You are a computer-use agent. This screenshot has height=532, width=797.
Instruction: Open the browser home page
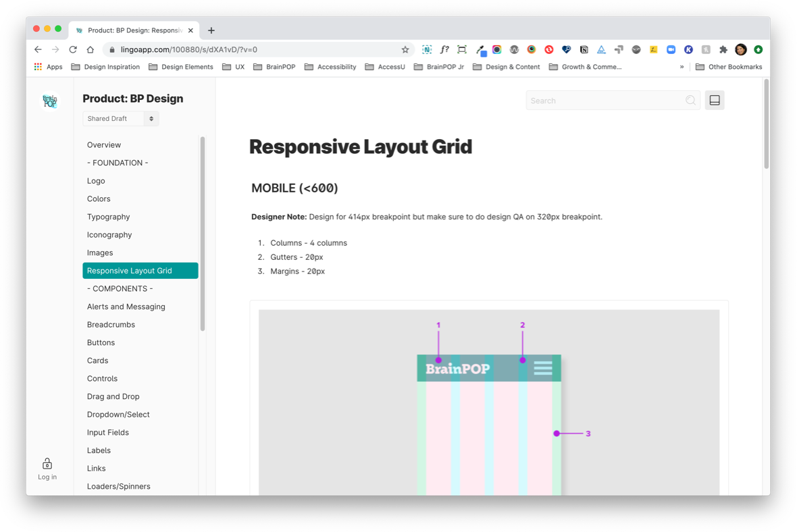[x=90, y=49]
